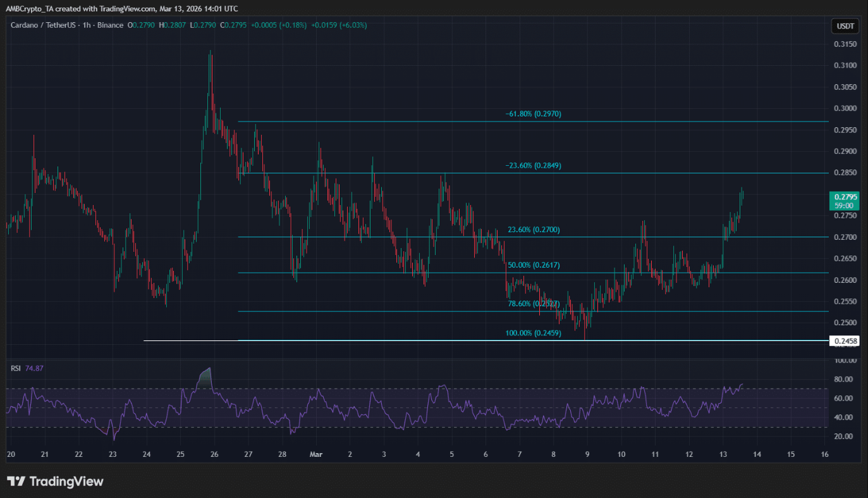Click the white 0.2458 price axis tag

tap(845, 341)
